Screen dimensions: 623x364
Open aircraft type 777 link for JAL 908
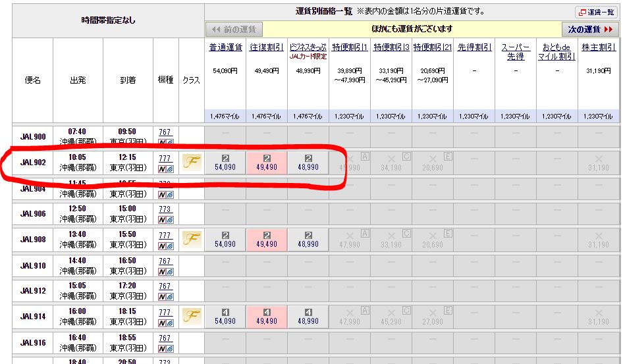tap(165, 236)
